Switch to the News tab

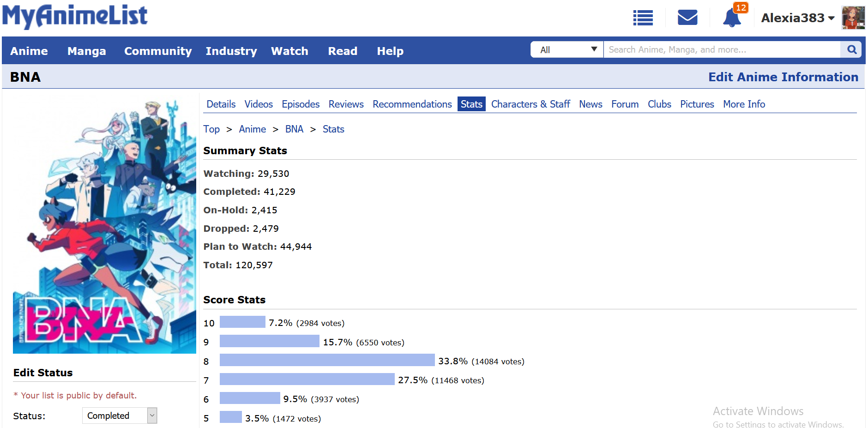(x=591, y=104)
